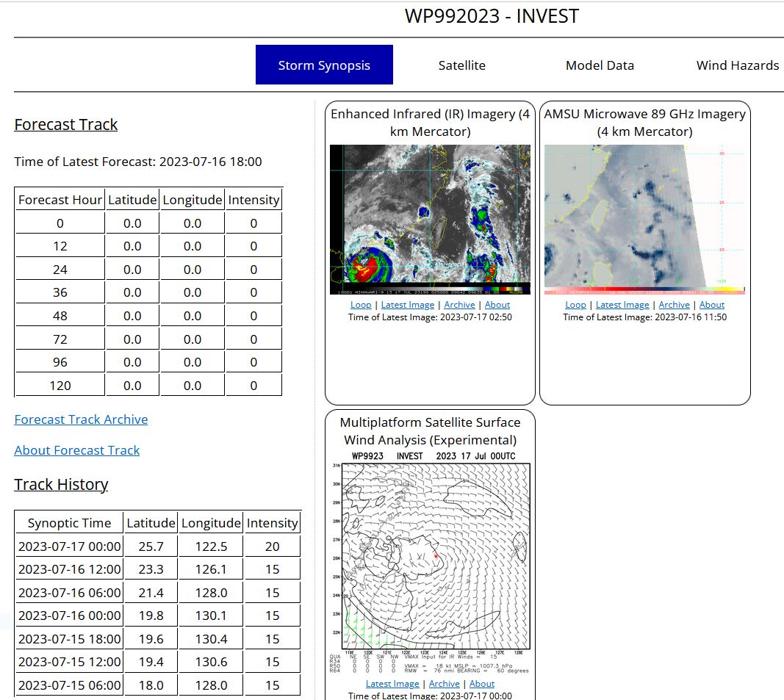View the Multiplatform Surface Wind Analysis image
This screenshot has height=700, width=784.
(430, 563)
